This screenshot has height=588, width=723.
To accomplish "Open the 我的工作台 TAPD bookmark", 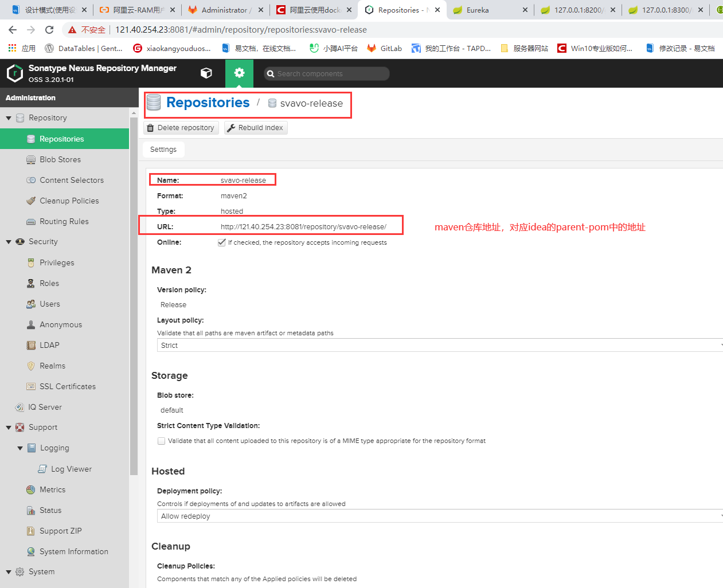I will tap(451, 49).
